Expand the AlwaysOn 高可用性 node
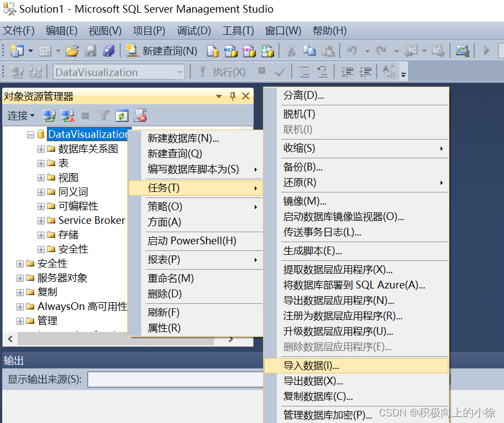This screenshot has height=423, width=504. (x=20, y=307)
